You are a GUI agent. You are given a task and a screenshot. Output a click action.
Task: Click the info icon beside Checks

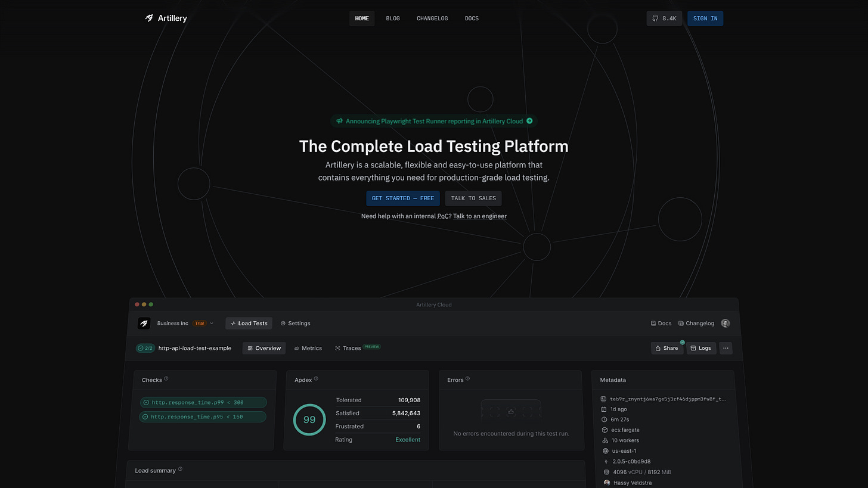click(x=166, y=379)
